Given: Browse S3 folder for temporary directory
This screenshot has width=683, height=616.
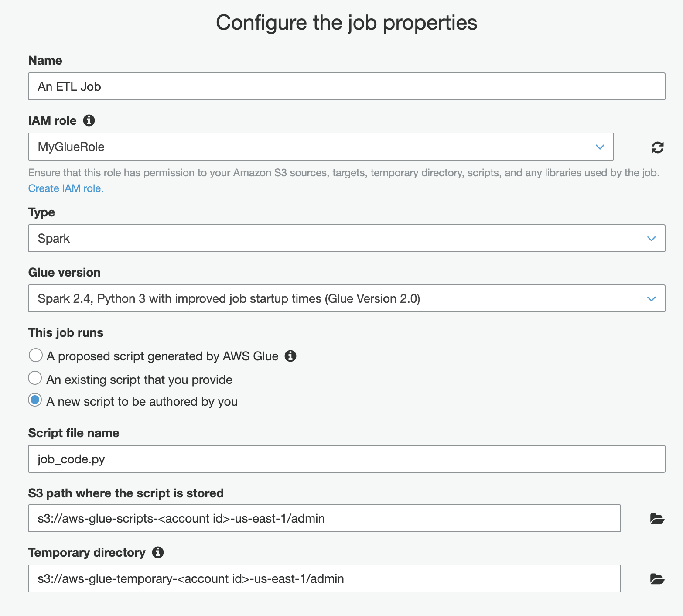Looking at the screenshot, I should [x=657, y=579].
